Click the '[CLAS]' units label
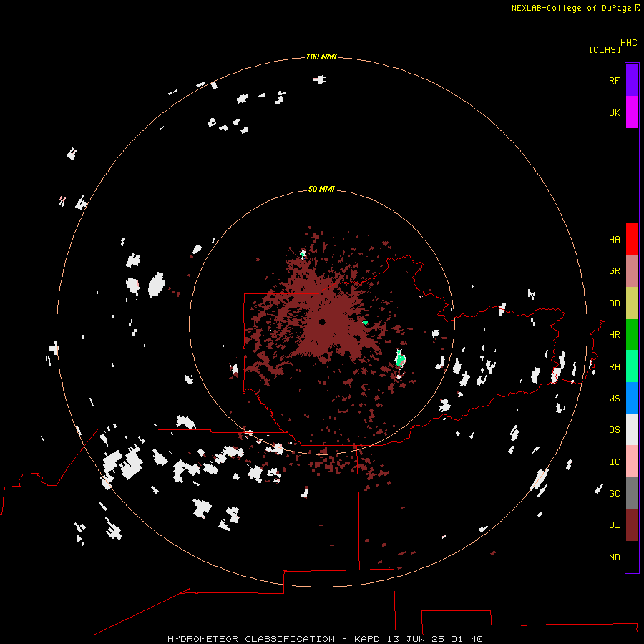This screenshot has height=644, width=644. point(605,49)
